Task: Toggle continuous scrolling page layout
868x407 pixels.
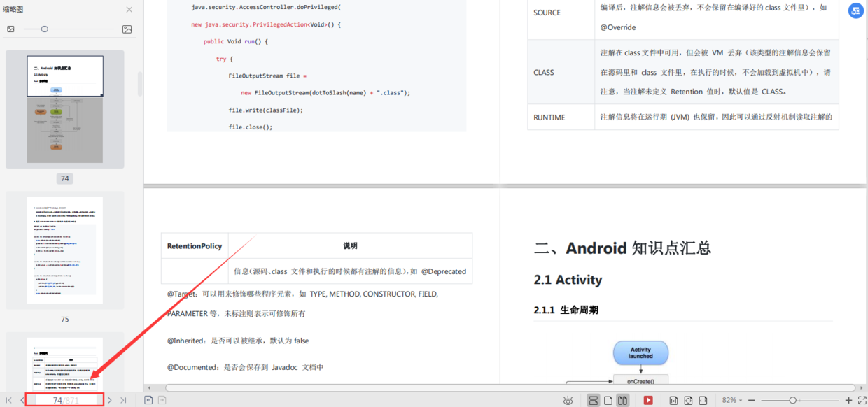Action: point(595,400)
